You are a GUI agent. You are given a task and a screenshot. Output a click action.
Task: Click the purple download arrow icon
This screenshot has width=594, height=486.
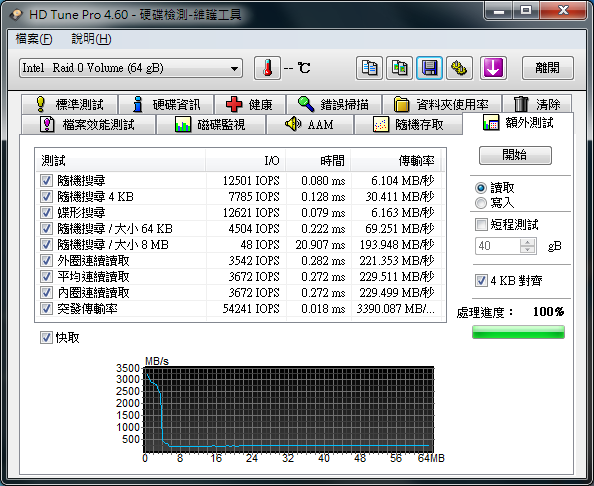493,68
